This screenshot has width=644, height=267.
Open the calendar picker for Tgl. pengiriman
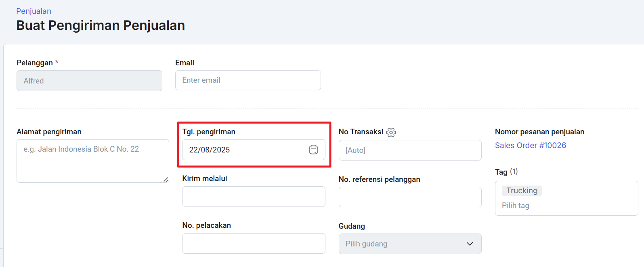point(313,150)
